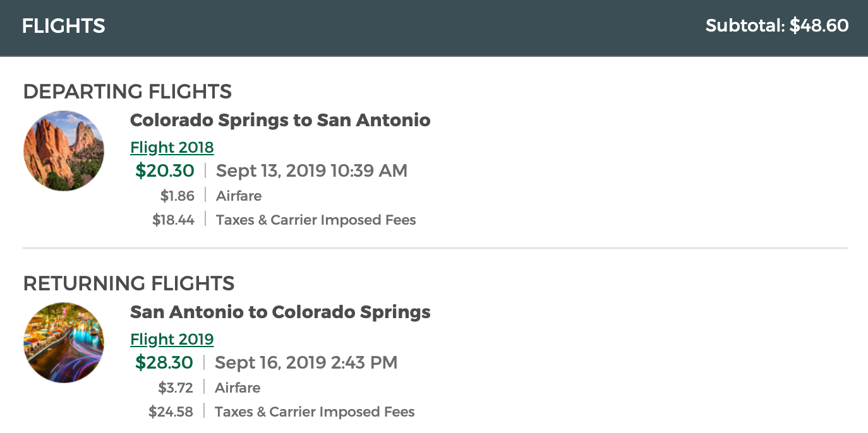Click the $28.30 returning flight price

click(164, 362)
